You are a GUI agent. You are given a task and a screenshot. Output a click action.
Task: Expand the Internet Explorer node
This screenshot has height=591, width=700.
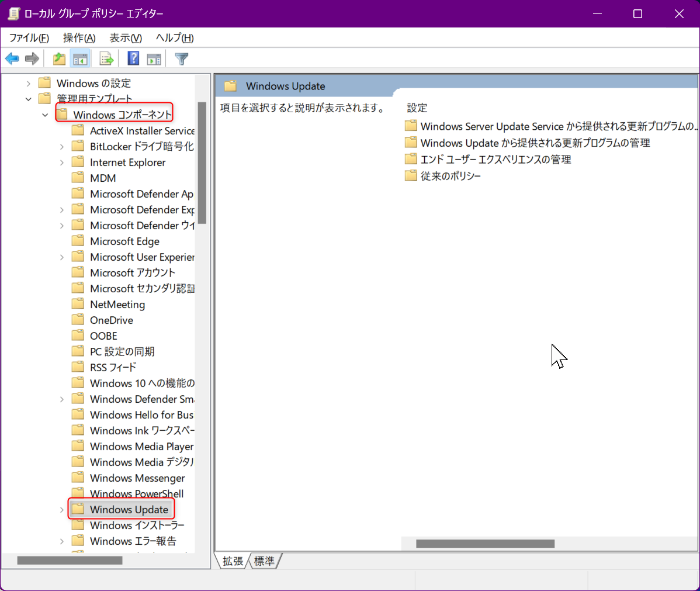pos(62,163)
